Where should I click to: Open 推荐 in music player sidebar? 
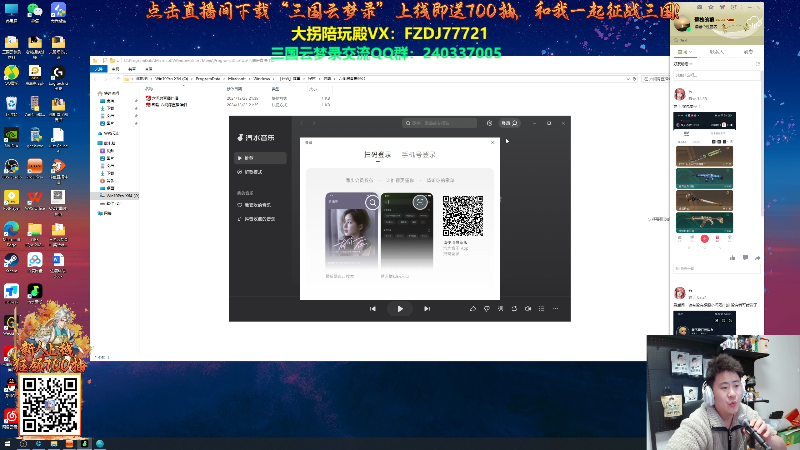260,158
